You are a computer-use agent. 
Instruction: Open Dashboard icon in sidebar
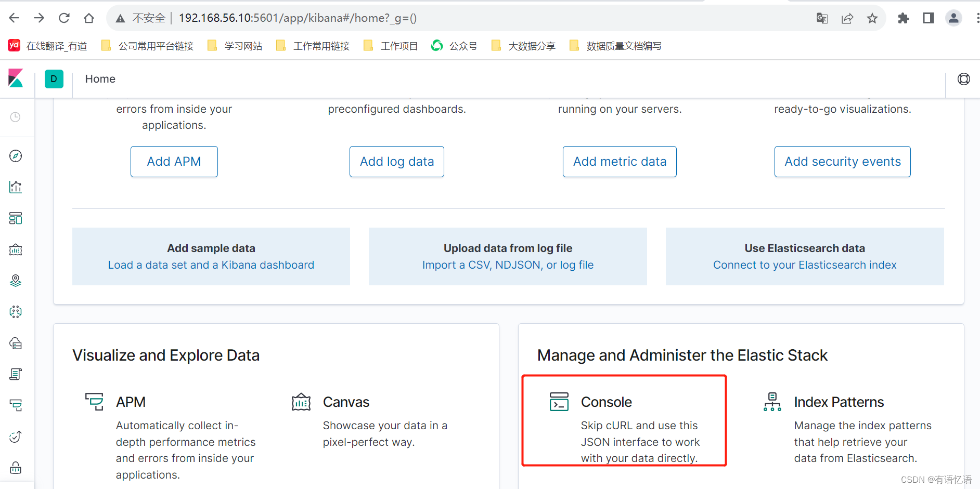pos(16,218)
